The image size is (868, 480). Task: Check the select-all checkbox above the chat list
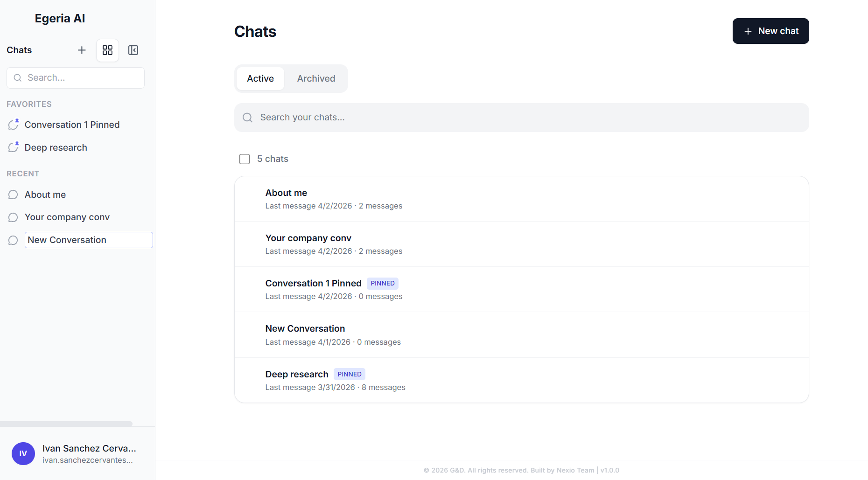(244, 159)
